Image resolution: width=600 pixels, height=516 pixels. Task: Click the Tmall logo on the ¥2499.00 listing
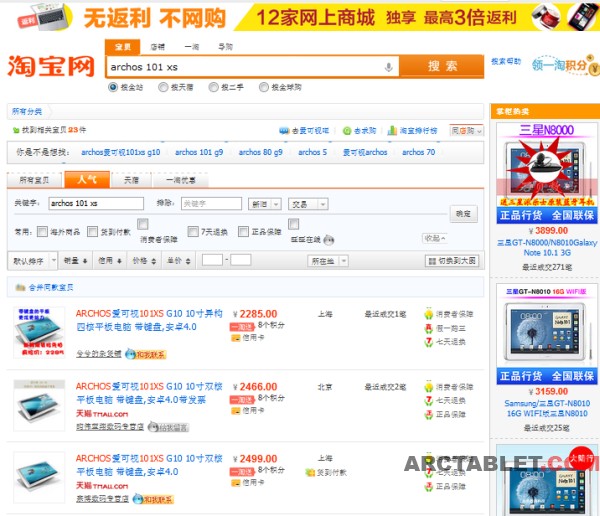102,486
